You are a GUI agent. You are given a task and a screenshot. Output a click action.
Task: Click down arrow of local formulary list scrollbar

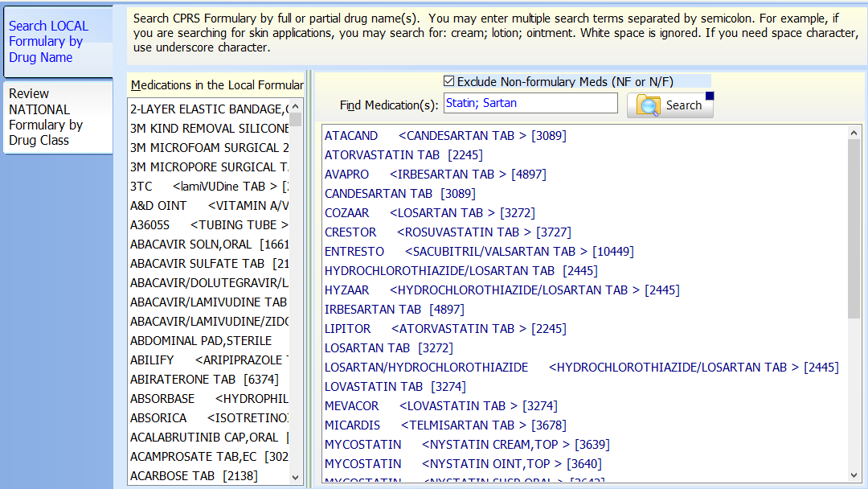(296, 477)
